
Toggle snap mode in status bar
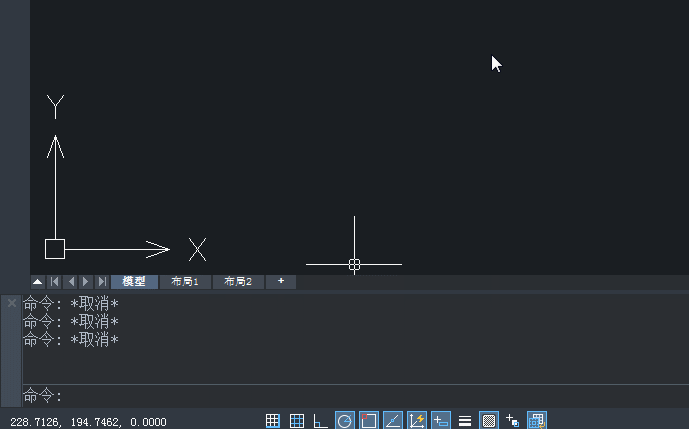pyautogui.click(x=273, y=421)
